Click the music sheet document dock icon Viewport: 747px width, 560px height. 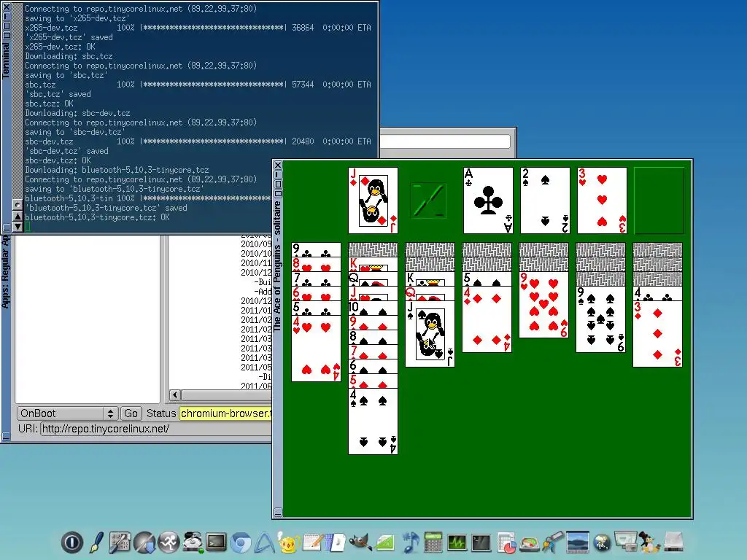pos(337,542)
